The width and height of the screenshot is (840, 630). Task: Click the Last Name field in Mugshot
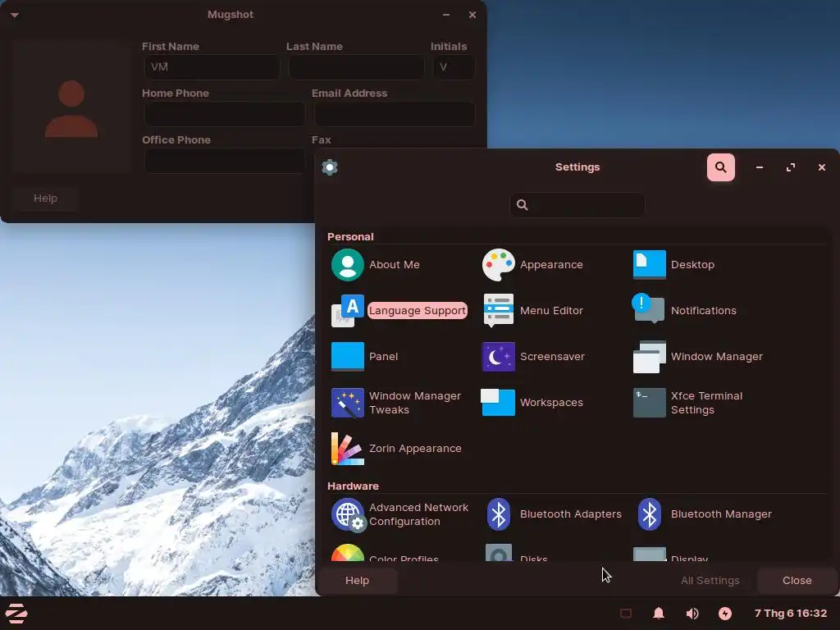coord(356,67)
